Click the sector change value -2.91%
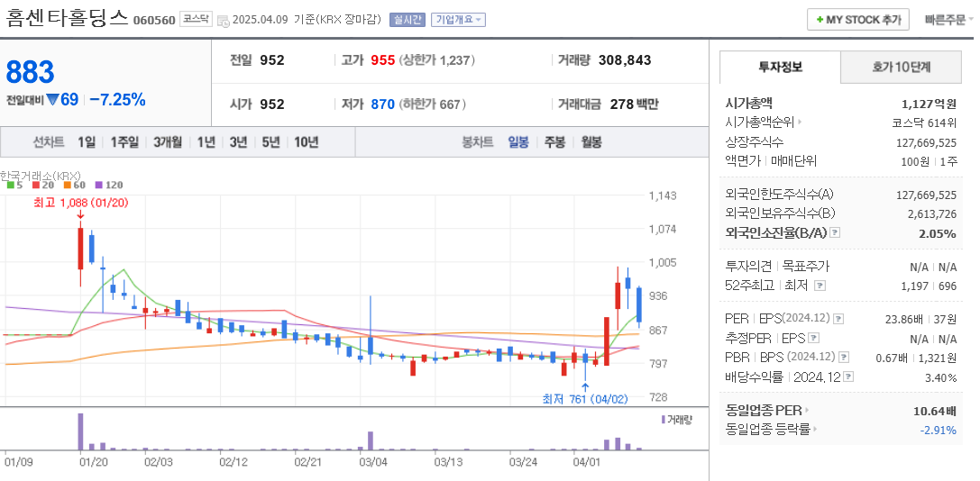Viewport: 980px width, 481px height. pyautogui.click(x=939, y=430)
